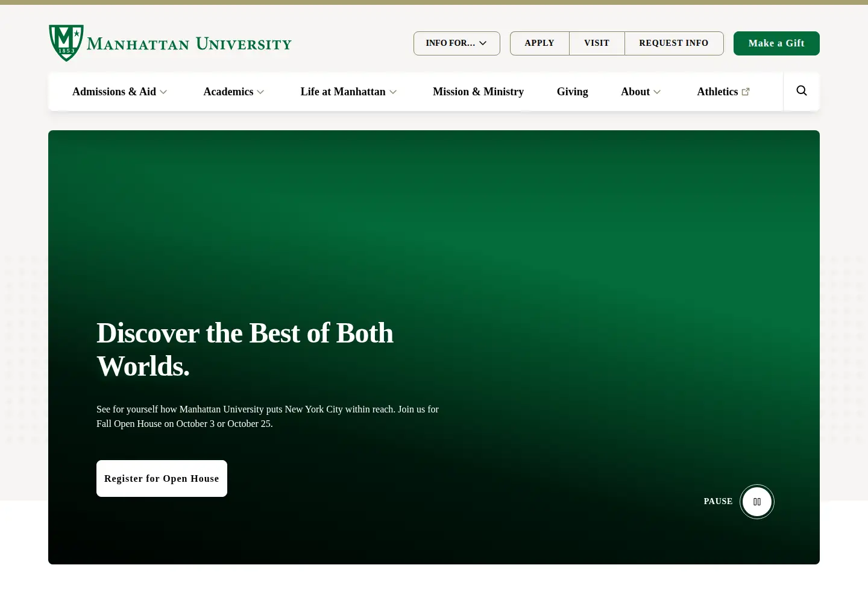
Task: Click the 'Discover the Best of Both Worlds.' heading
Action: pyautogui.click(x=245, y=350)
